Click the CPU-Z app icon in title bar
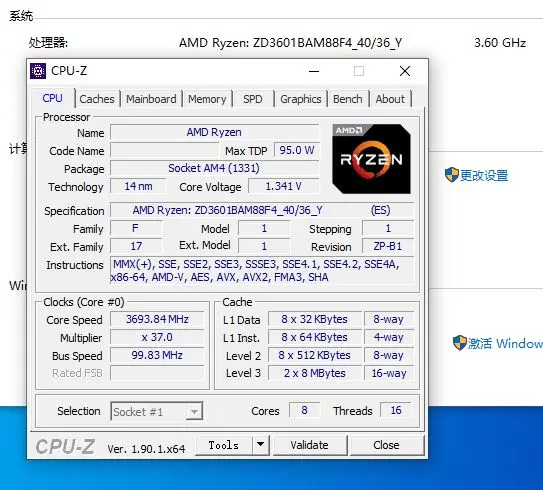543x490 pixels. (x=38, y=71)
